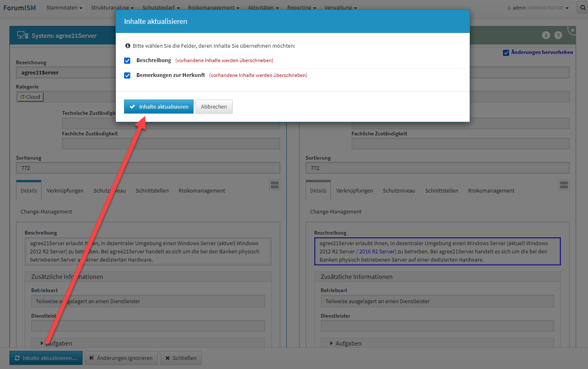Select the right Details tab

[x=318, y=190]
